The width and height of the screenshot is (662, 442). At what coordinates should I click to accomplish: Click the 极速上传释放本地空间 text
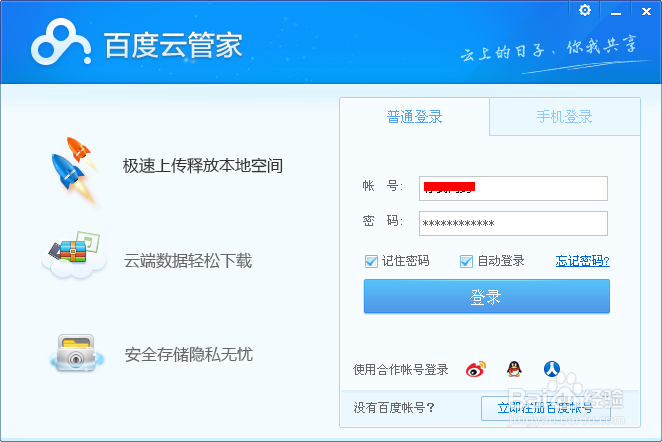point(203,165)
